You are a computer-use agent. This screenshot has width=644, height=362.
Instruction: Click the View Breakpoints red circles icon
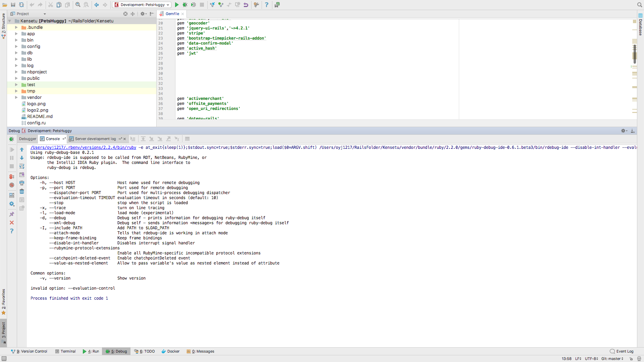click(12, 177)
